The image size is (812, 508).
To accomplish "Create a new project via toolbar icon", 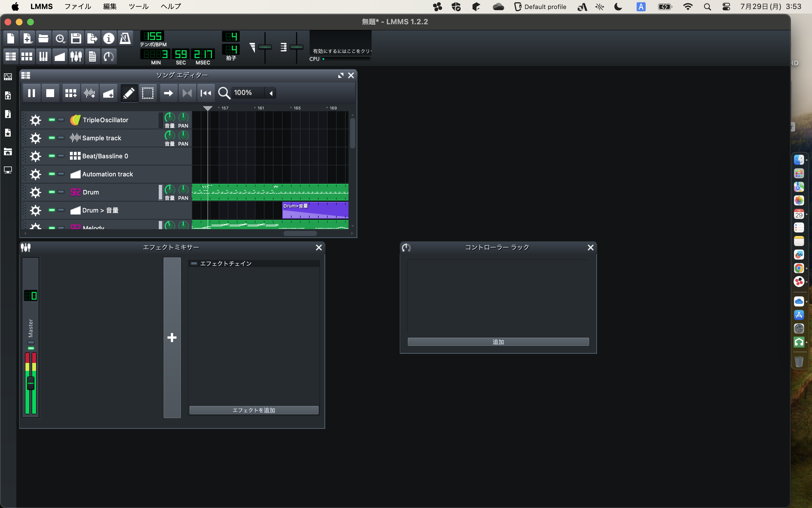I will coord(11,39).
